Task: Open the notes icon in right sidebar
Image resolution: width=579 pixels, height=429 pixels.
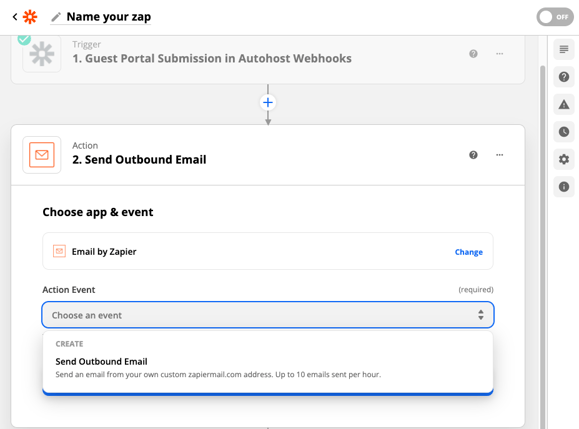Action: coord(563,49)
